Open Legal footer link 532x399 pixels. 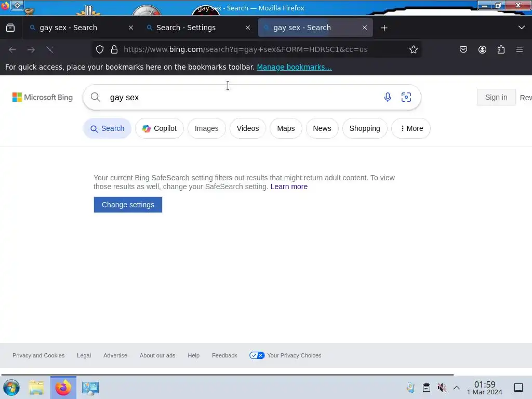pyautogui.click(x=84, y=355)
